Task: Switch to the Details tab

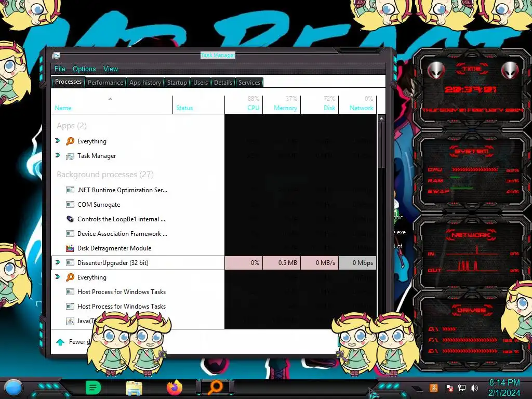Action: [223, 83]
